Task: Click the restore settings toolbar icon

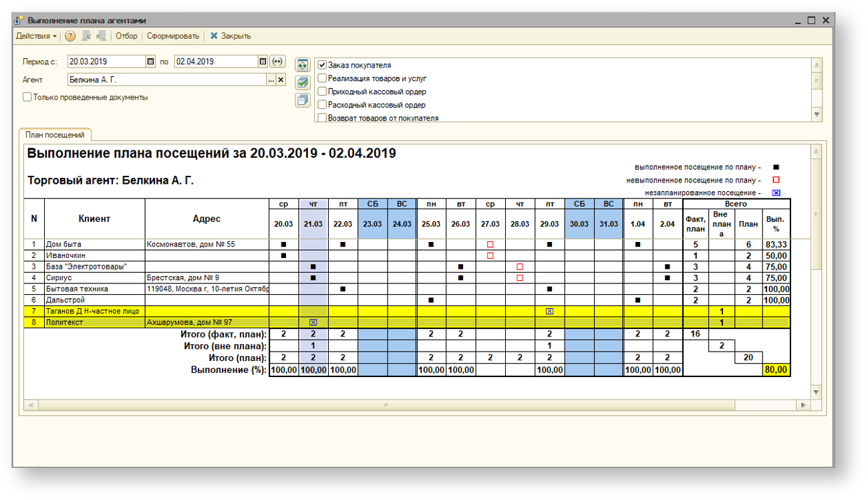Action: pos(86,36)
